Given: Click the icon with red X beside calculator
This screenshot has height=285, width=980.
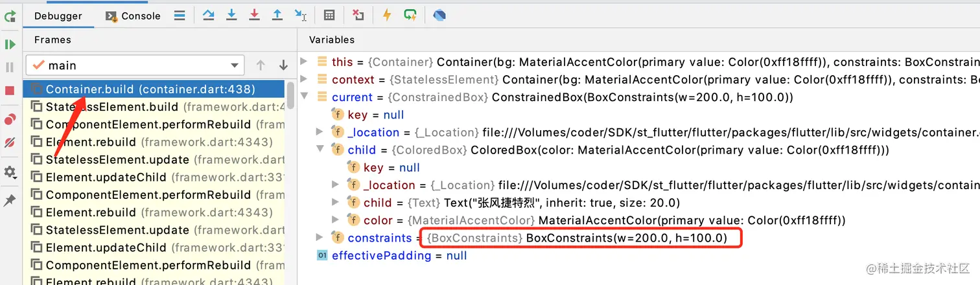Looking at the screenshot, I should point(358,15).
